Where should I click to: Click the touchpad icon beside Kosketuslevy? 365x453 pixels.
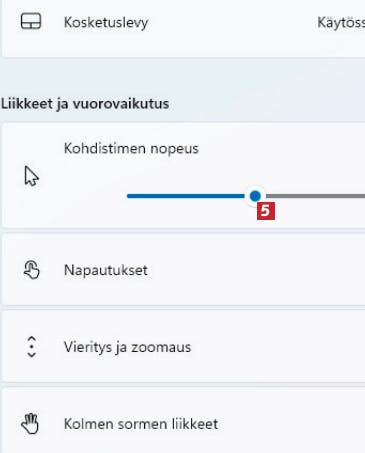click(31, 21)
